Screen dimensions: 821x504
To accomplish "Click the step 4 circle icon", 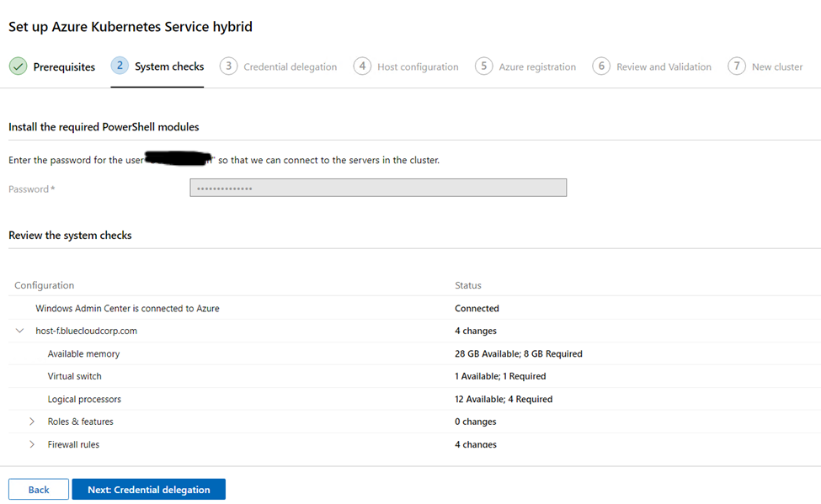I will [362, 66].
